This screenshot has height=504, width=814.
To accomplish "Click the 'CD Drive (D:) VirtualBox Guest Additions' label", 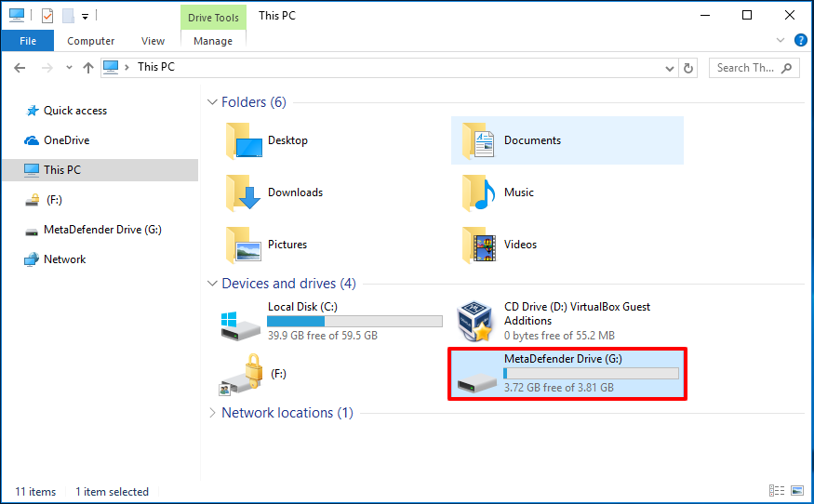I will 577,313.
